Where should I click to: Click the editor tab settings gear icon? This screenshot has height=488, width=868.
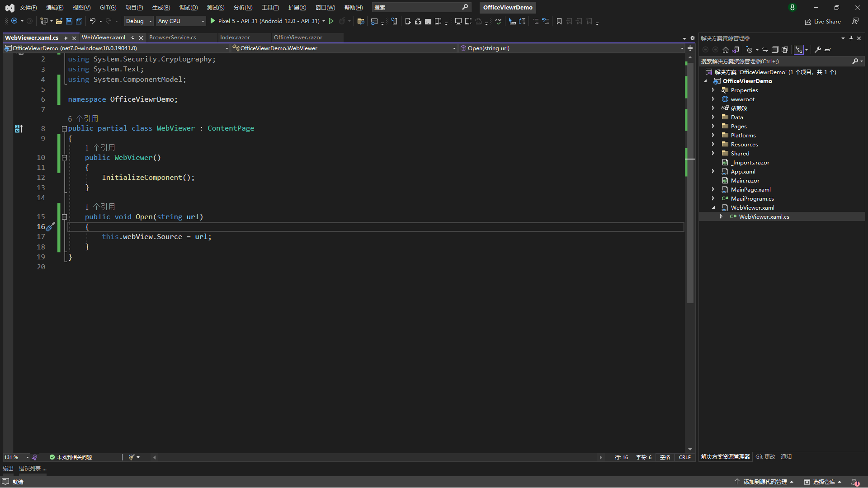[x=693, y=38]
